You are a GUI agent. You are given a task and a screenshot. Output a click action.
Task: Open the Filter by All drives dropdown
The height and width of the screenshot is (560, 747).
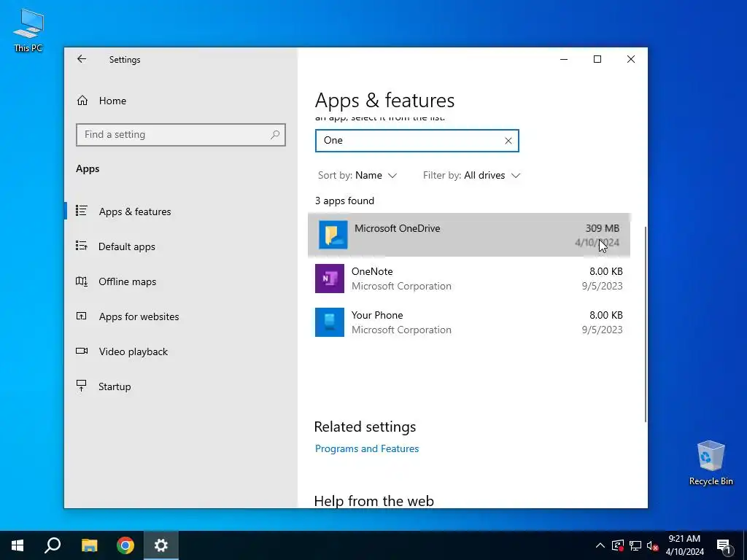tap(472, 175)
